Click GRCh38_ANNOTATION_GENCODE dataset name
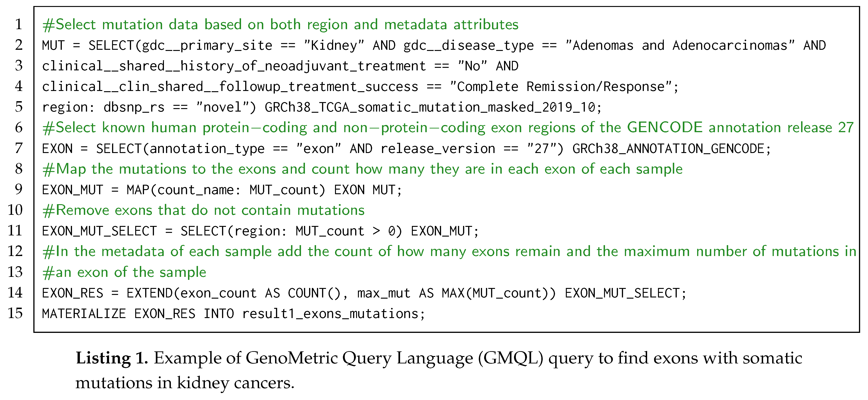Screen dimensions: 868x400 tap(668, 149)
